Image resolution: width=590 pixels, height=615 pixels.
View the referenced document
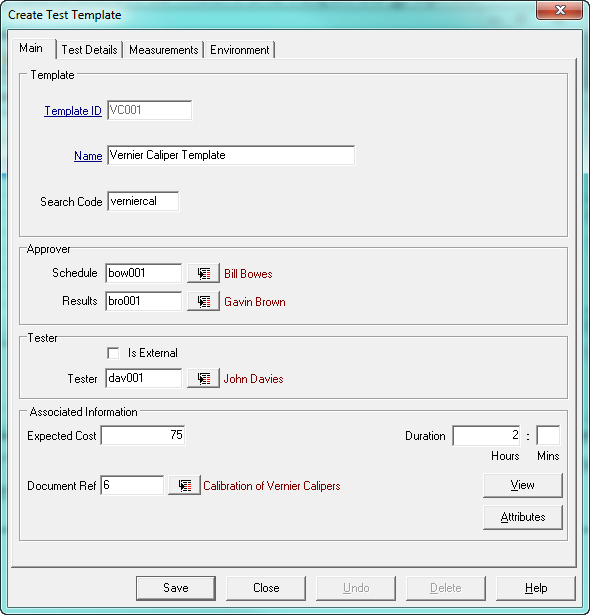(x=523, y=485)
